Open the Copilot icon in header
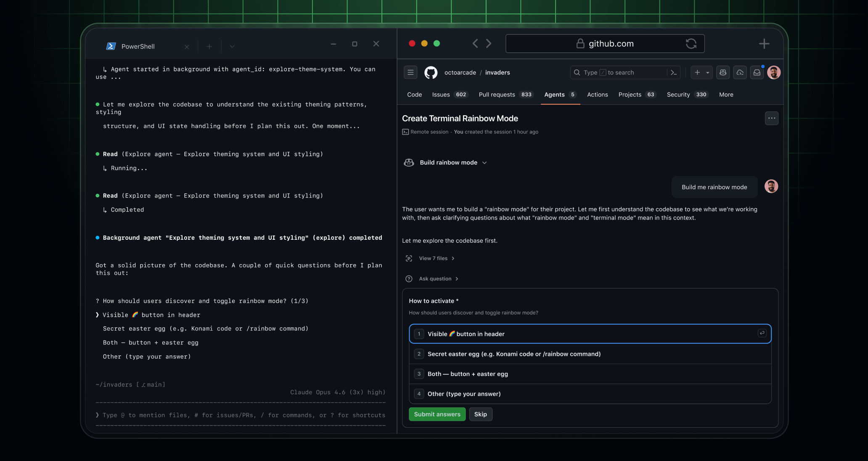Image resolution: width=868 pixels, height=461 pixels. click(x=723, y=72)
